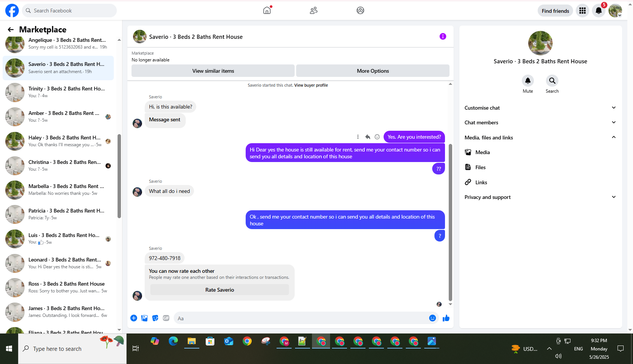Click the View similar items button

click(213, 71)
